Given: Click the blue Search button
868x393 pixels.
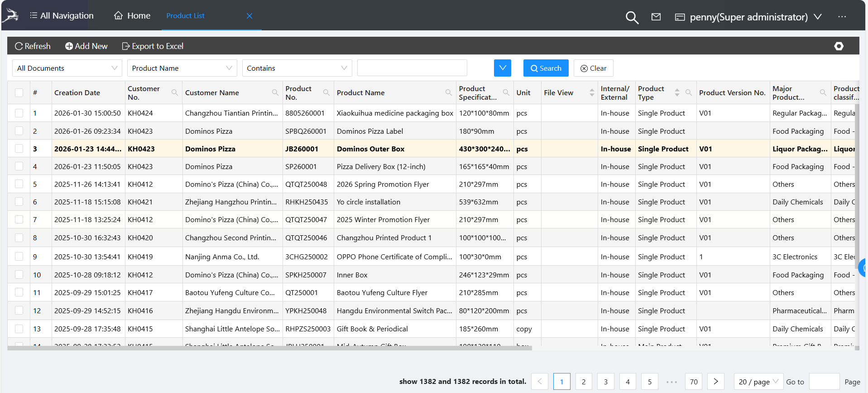Looking at the screenshot, I should 546,68.
